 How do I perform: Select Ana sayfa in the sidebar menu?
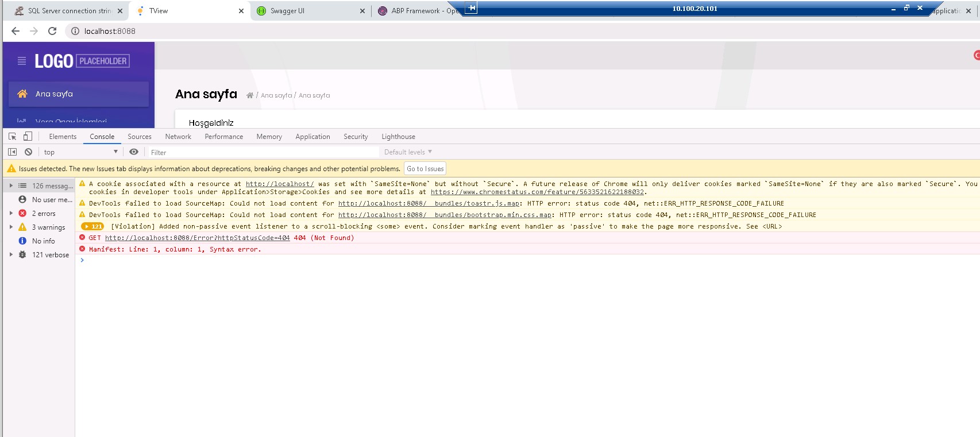(54, 94)
